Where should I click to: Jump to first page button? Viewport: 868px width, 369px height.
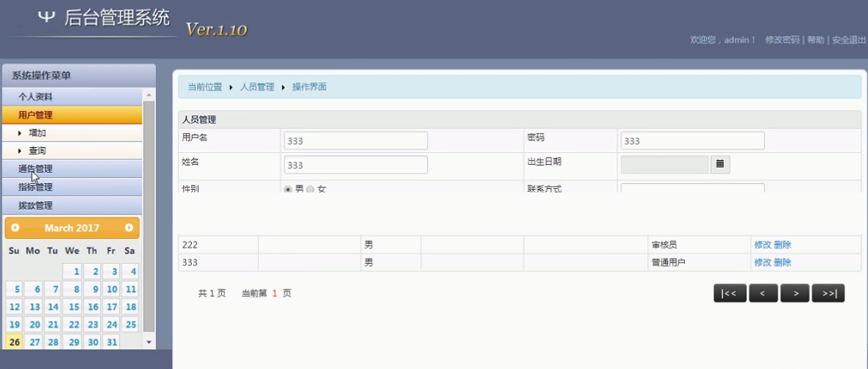[730, 293]
